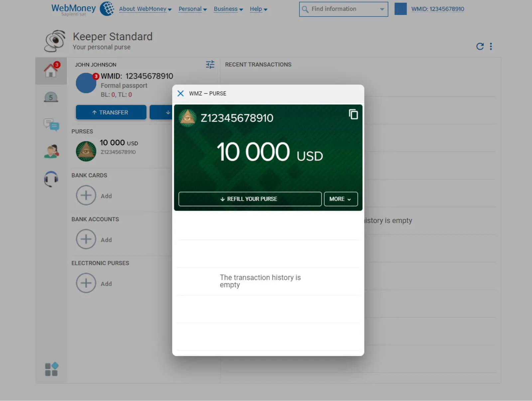Click 'The transaction history is empty' message
The image size is (532, 401).
pyautogui.click(x=260, y=281)
